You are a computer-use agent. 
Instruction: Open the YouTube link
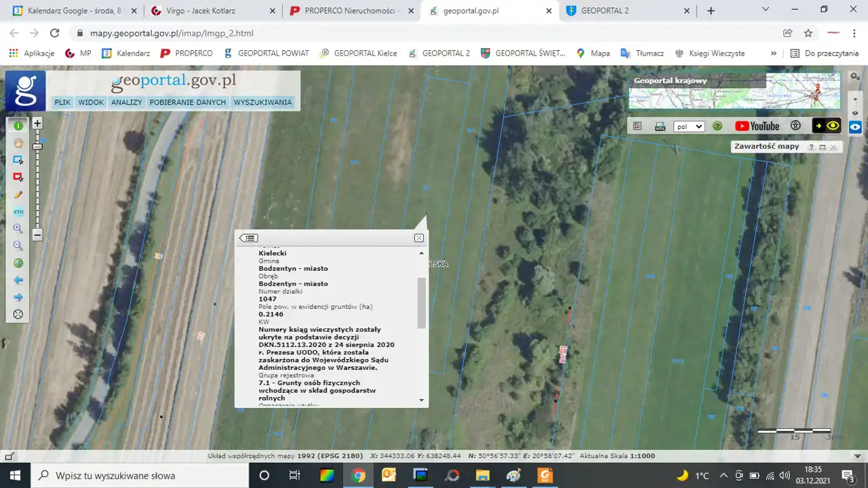[x=757, y=126]
